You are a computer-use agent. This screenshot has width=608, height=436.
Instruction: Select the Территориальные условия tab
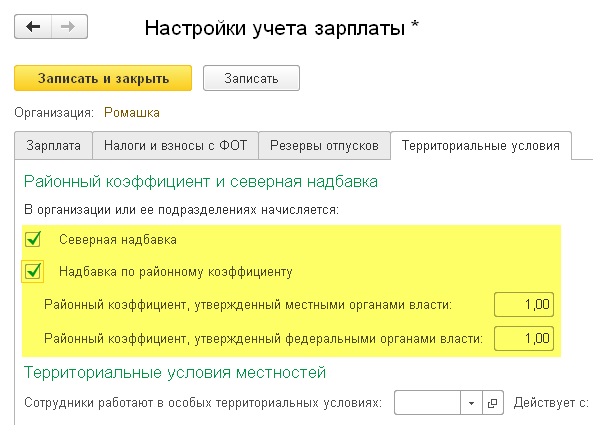coord(481,145)
